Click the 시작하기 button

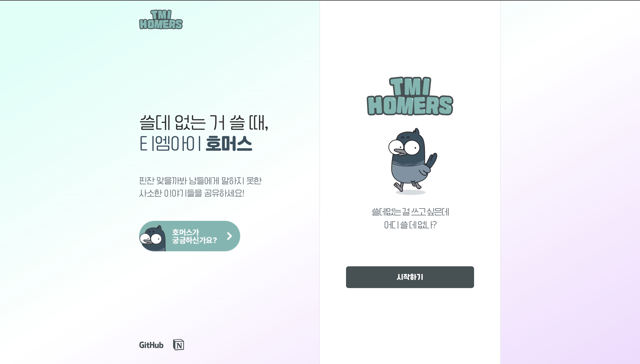click(410, 277)
